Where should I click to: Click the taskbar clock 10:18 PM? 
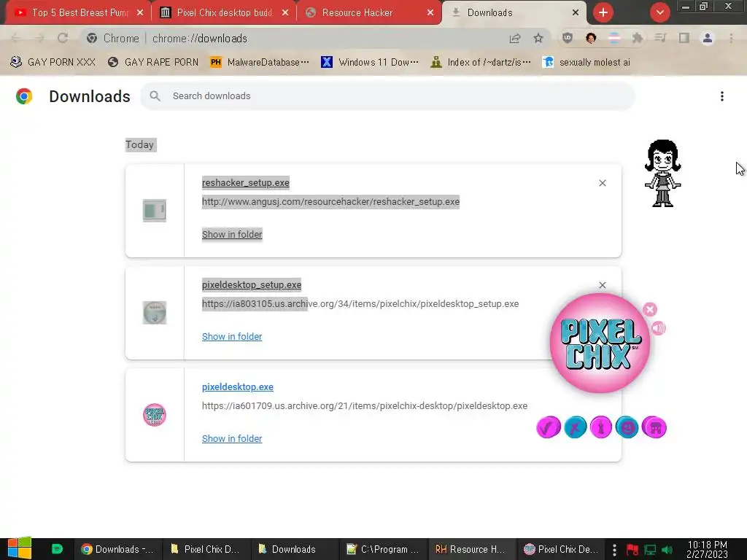point(708,550)
